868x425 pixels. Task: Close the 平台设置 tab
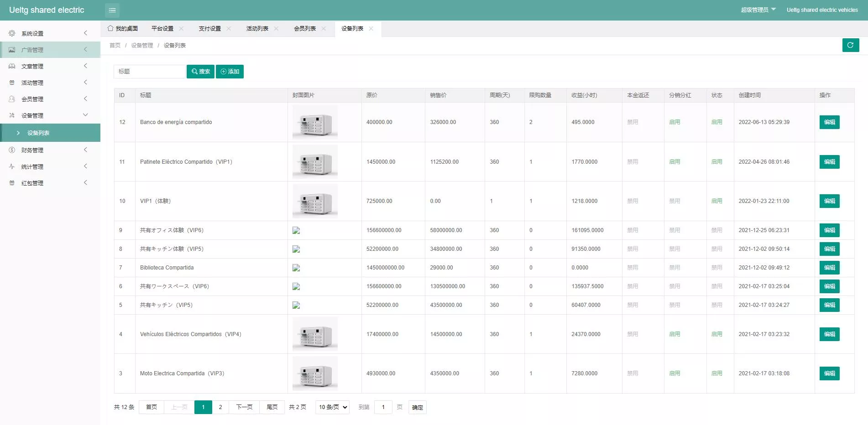181,28
